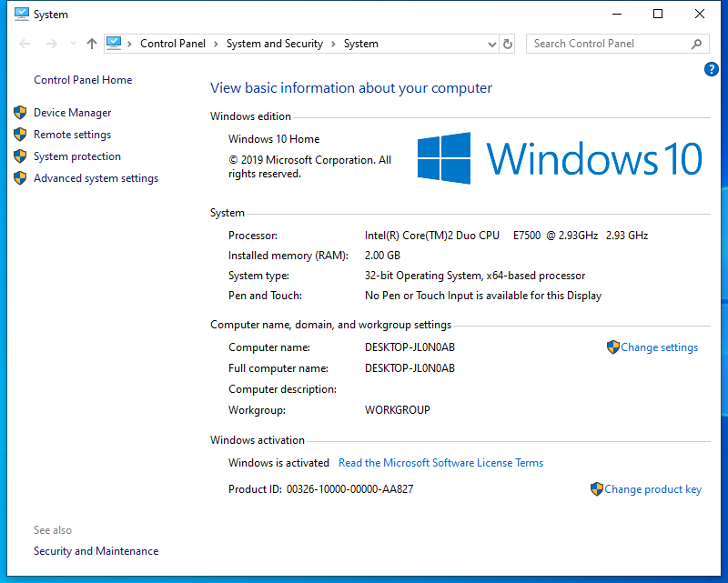Open Advanced system settings link
This screenshot has width=728, height=583.
tap(96, 178)
